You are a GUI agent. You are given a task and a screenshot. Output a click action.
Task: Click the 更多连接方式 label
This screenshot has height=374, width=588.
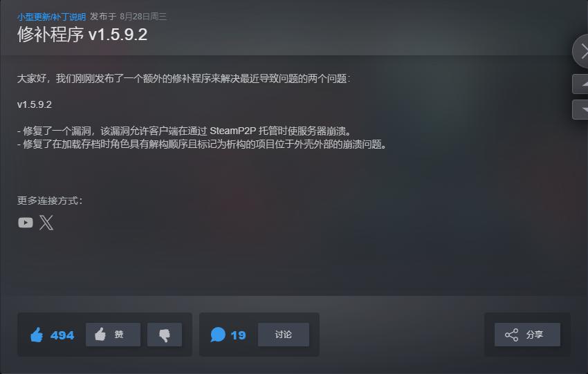click(x=50, y=200)
